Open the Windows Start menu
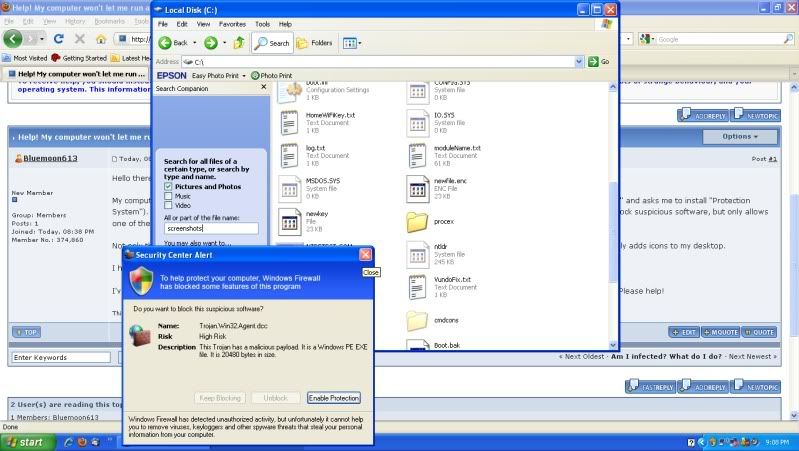Image resolution: width=799 pixels, height=451 pixels. [26, 442]
